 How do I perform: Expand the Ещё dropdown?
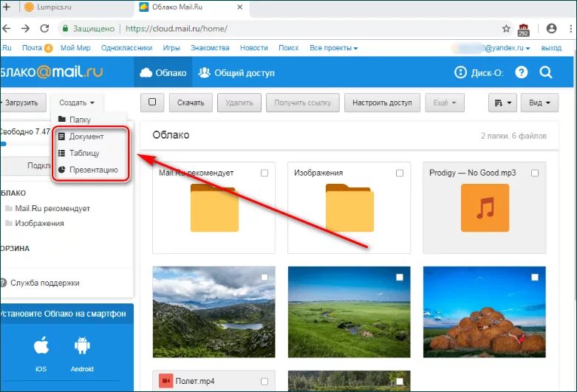click(445, 103)
